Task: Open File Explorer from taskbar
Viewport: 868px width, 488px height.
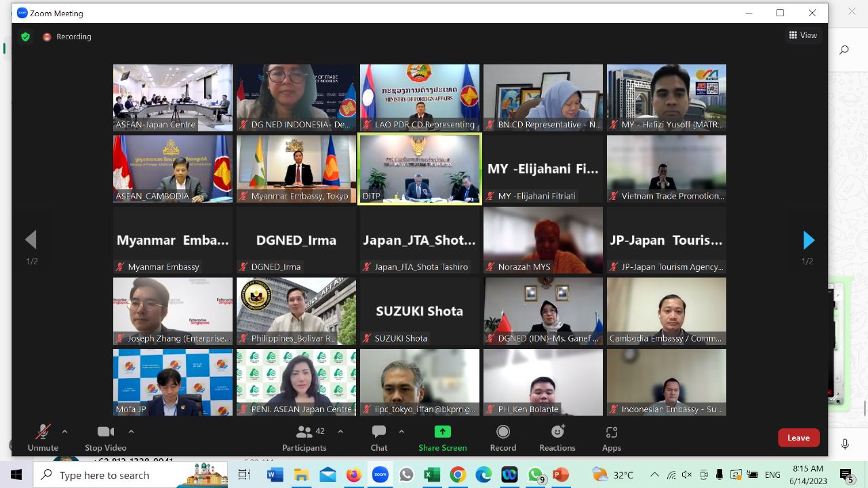Action: [301, 475]
